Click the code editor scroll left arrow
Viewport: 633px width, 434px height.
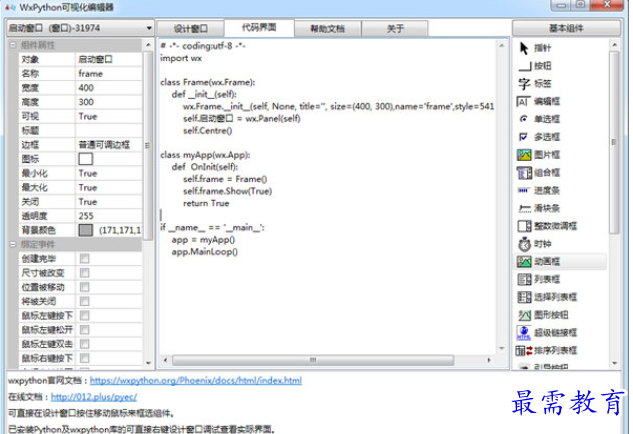coord(165,360)
